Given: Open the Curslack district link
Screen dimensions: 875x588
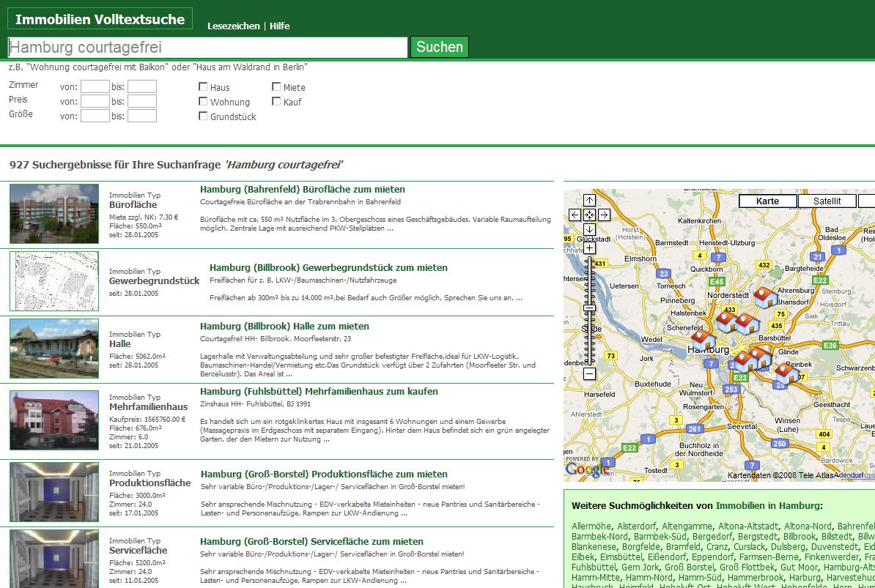Looking at the screenshot, I should pyautogui.click(x=750, y=547).
